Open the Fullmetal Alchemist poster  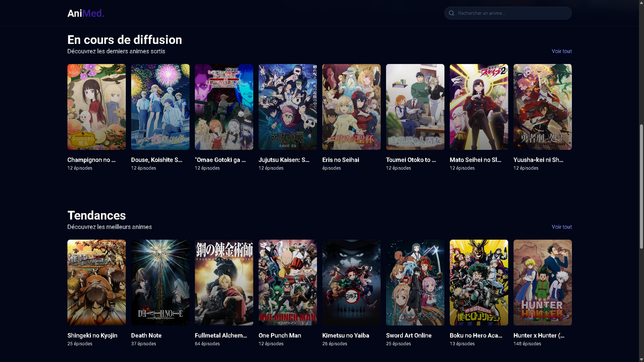point(224,282)
